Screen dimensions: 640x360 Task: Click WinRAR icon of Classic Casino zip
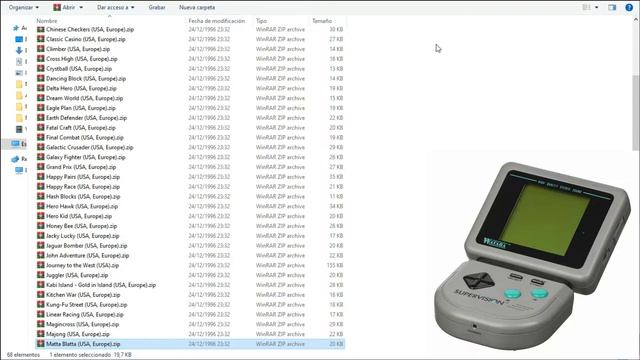pyautogui.click(x=40, y=39)
